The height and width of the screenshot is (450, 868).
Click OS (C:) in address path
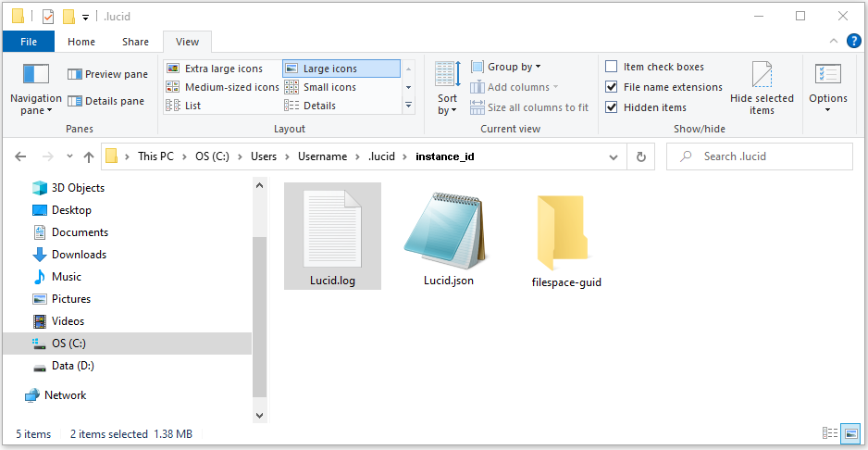point(213,156)
